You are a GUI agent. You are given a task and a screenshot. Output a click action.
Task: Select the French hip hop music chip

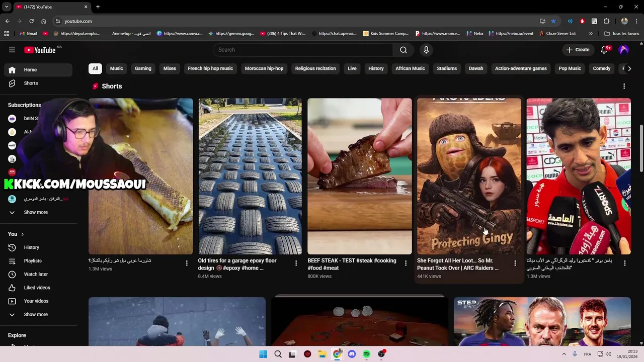[210, 68]
